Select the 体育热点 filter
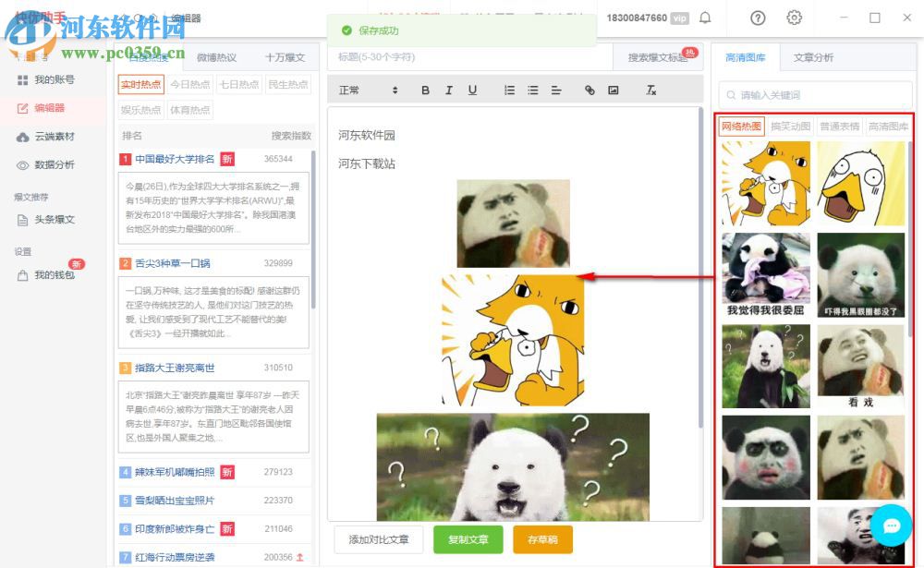 tap(189, 110)
